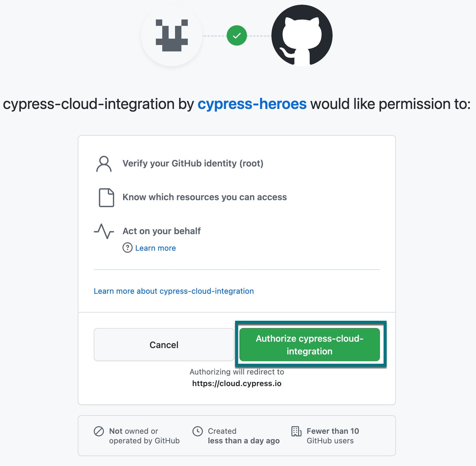Click the Cypress app avatar icon

(x=172, y=35)
